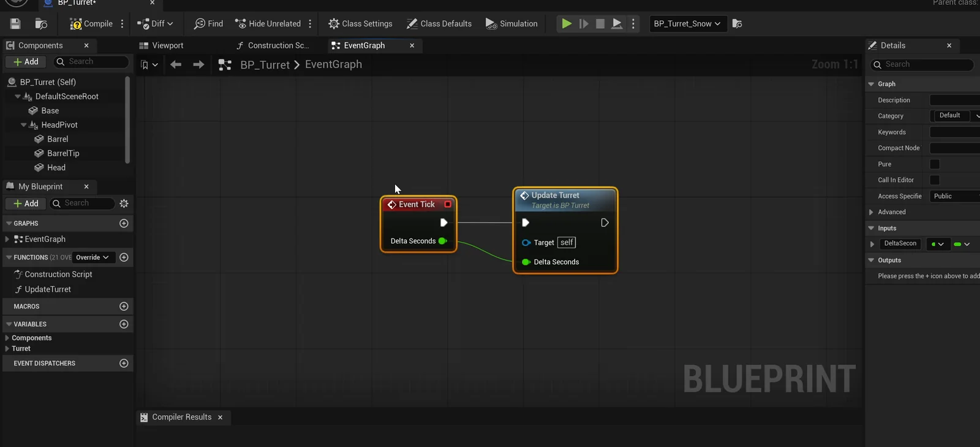Open the graph bookmarks dropdown
980x447 pixels.
coord(149,64)
